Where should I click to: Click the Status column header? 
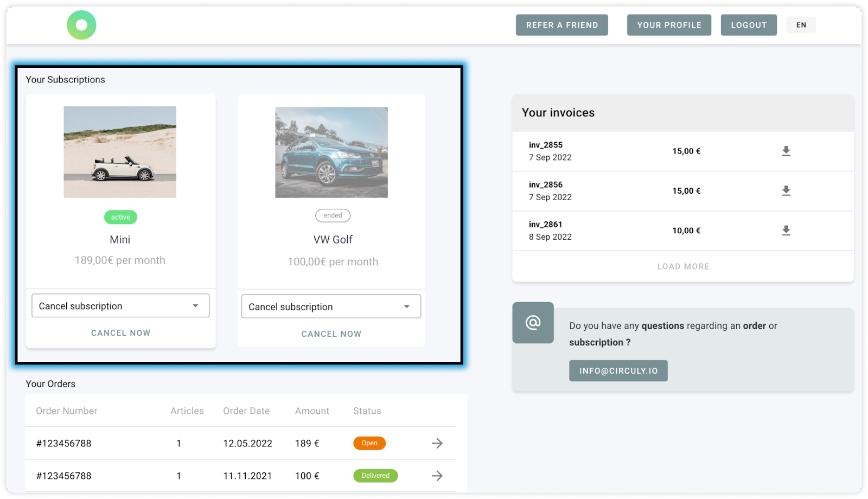pos(367,411)
